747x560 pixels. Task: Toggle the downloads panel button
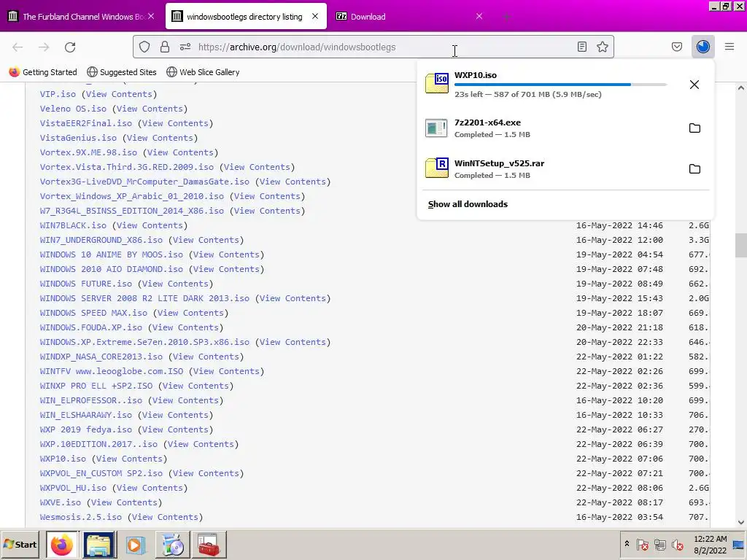703,47
